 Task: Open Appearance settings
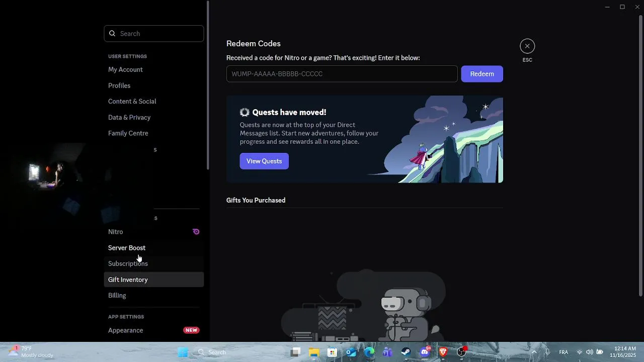click(x=153, y=330)
